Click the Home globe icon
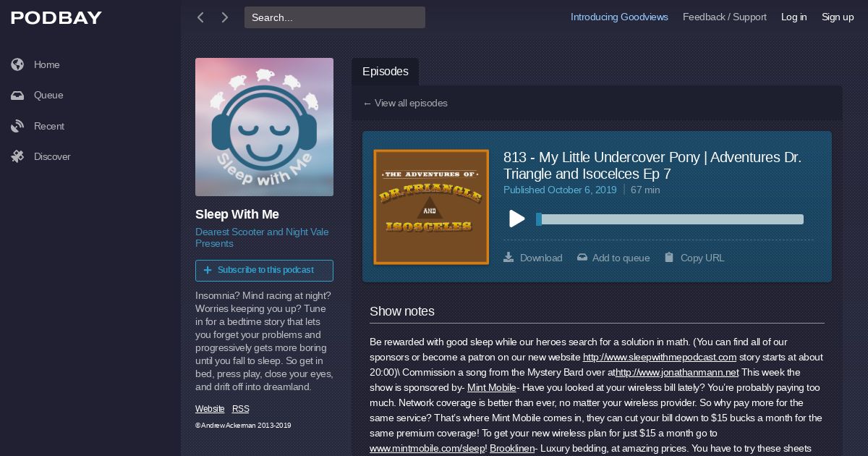Screen dimensions: 868x456 (x=17, y=64)
